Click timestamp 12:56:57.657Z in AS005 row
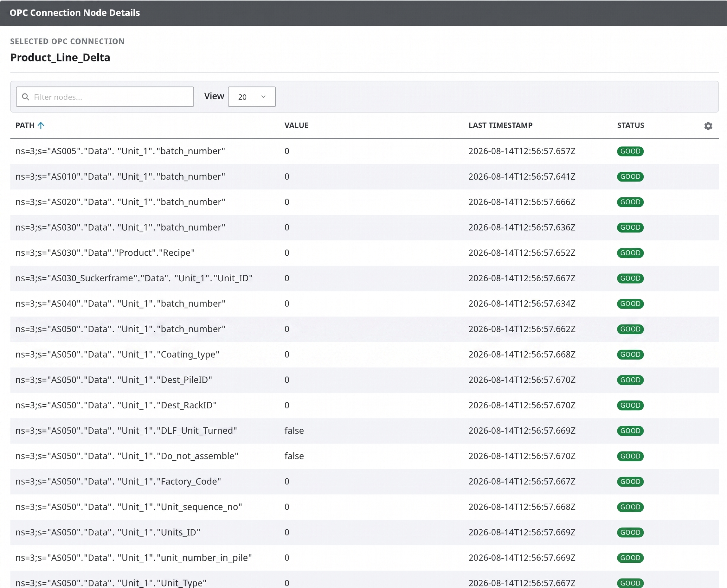Image resolution: width=727 pixels, height=588 pixels. [522, 151]
